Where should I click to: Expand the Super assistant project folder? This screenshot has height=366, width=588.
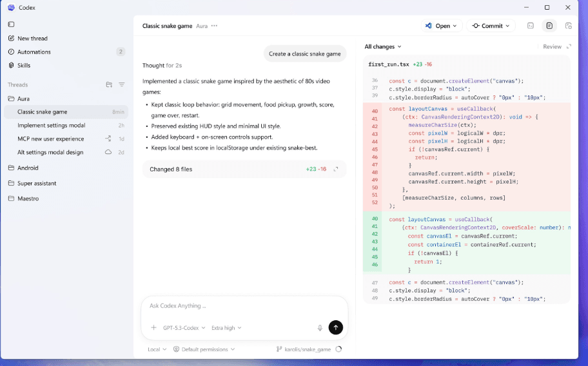[x=32, y=183]
